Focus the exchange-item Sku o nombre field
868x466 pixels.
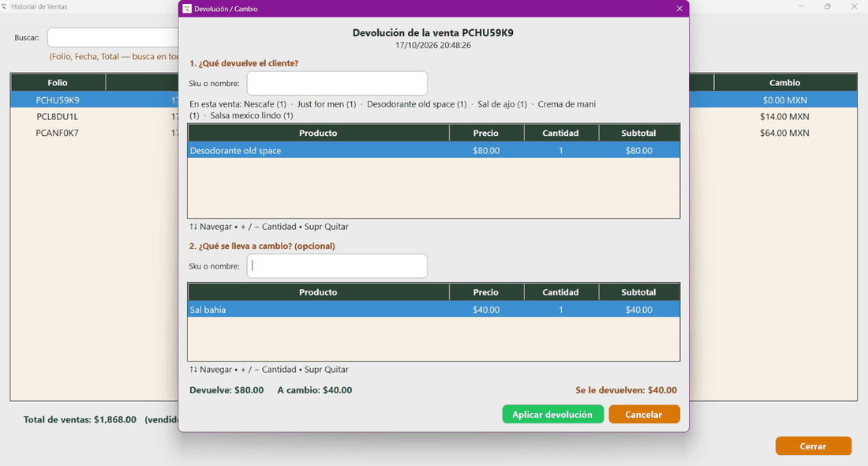(337, 266)
